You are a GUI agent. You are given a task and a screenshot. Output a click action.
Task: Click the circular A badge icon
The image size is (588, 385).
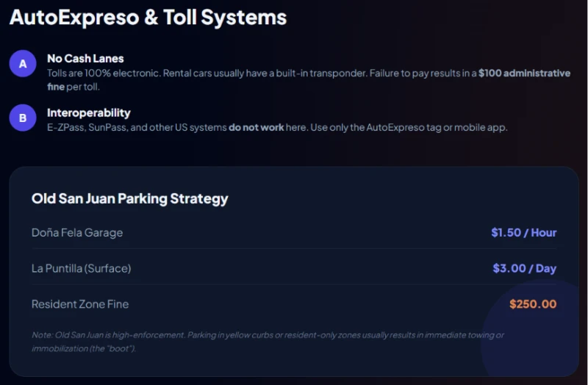tap(23, 63)
